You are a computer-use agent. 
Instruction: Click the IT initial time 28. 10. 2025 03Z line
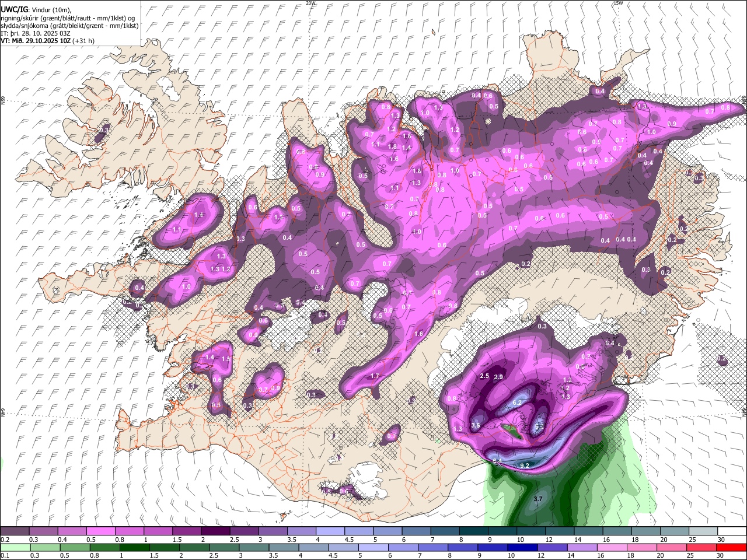point(36,33)
